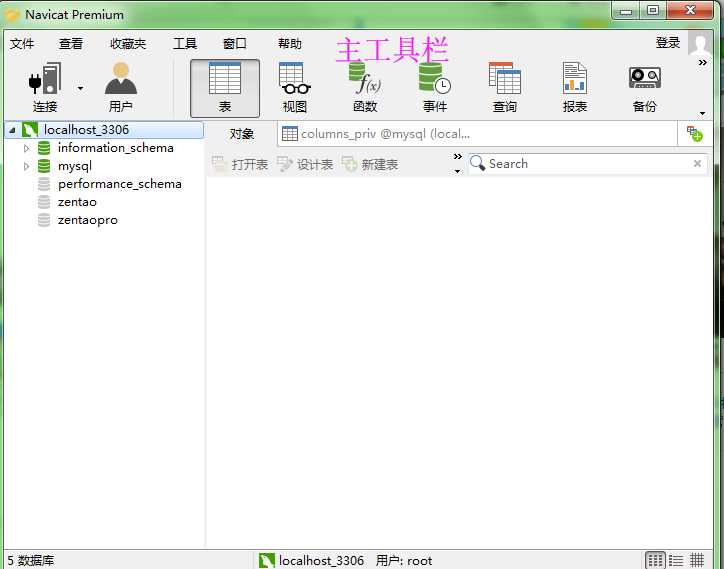Switch to the columns_priv @mysql tab
The image size is (724, 569).
point(477,134)
